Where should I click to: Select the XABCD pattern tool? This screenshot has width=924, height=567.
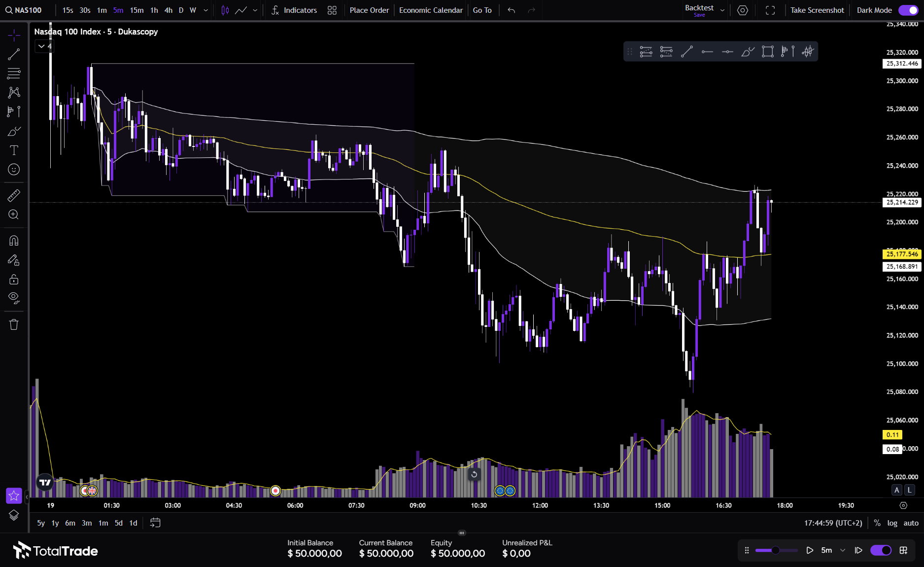[14, 93]
